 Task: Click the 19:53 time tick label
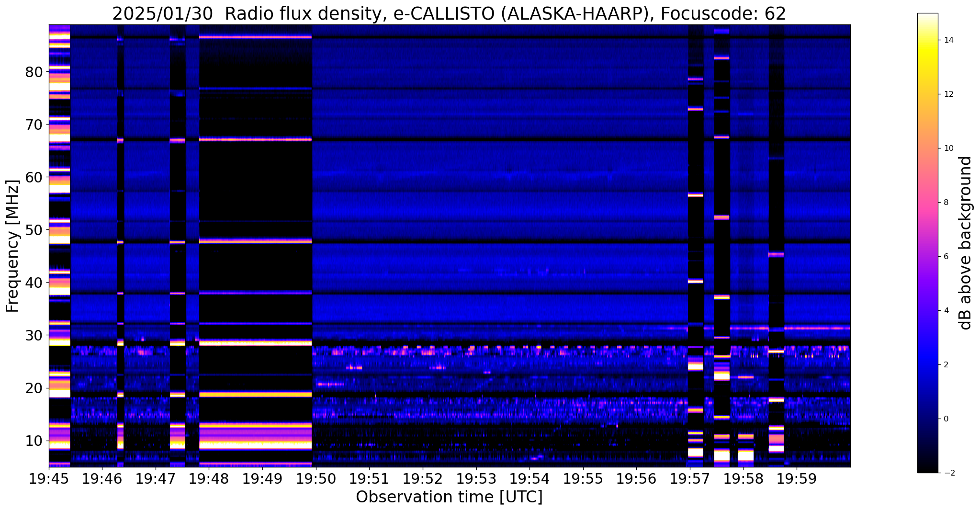(476, 478)
